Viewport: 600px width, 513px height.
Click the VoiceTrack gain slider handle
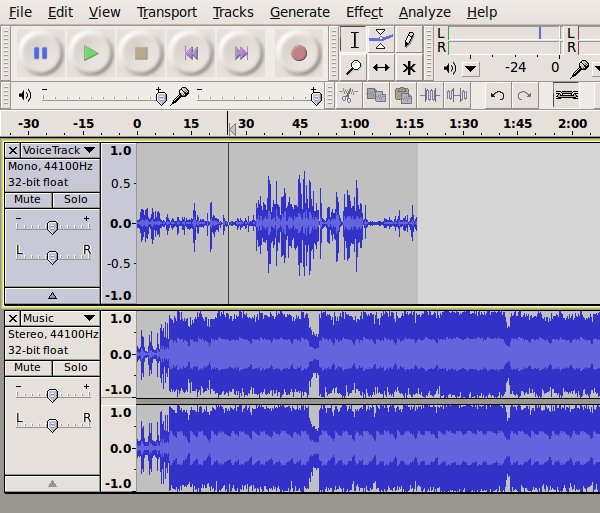click(x=52, y=227)
